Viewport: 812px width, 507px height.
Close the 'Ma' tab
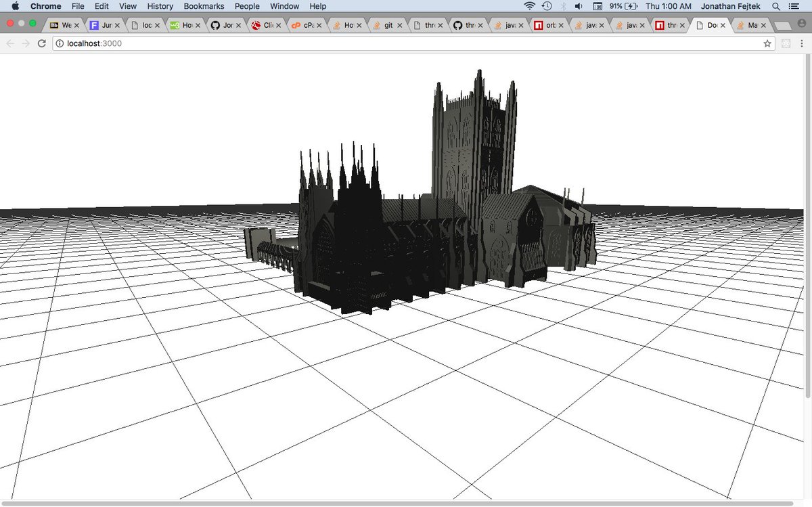(763, 25)
